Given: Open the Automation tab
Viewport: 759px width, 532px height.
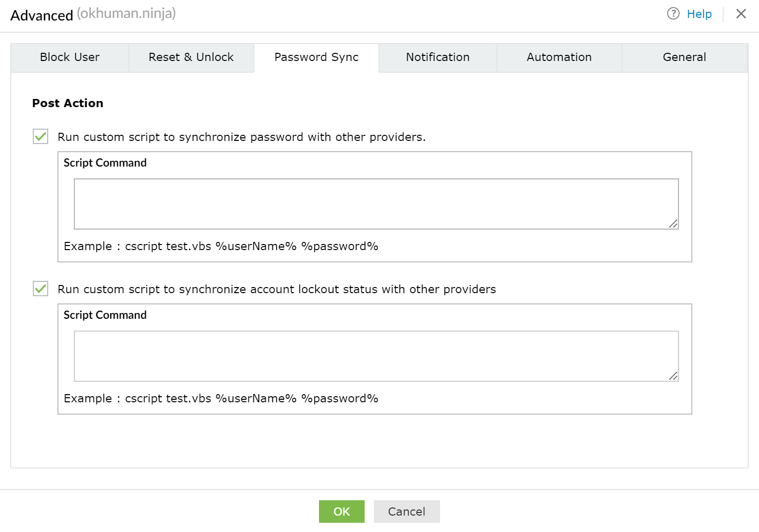Looking at the screenshot, I should pyautogui.click(x=559, y=57).
